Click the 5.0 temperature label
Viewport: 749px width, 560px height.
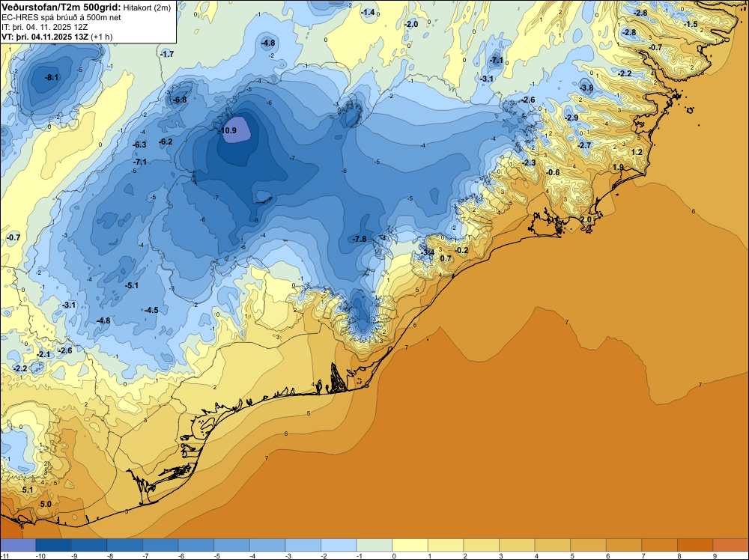point(46,504)
